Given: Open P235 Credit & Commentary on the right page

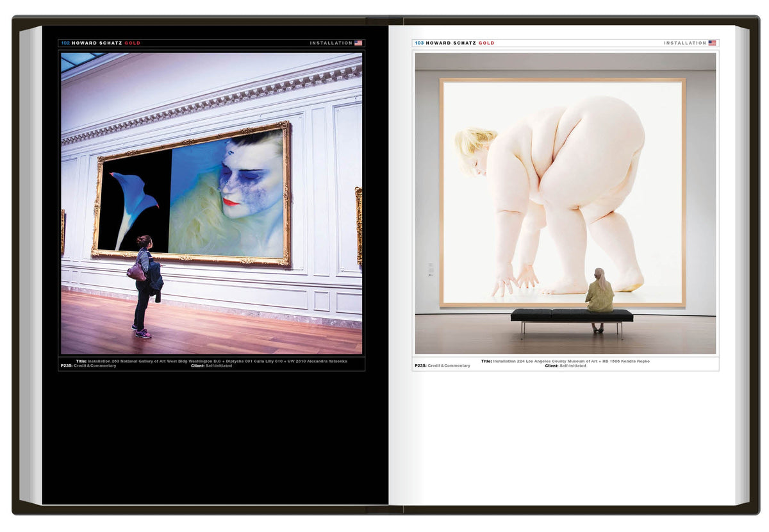Looking at the screenshot, I should (442, 366).
